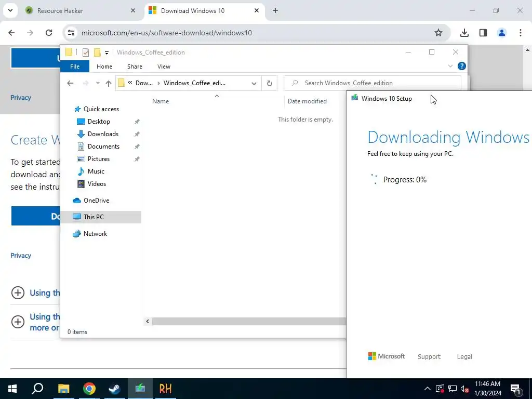Image resolution: width=532 pixels, height=399 pixels.
Task: Open Support link in Windows 10 Setup
Action: (429, 356)
